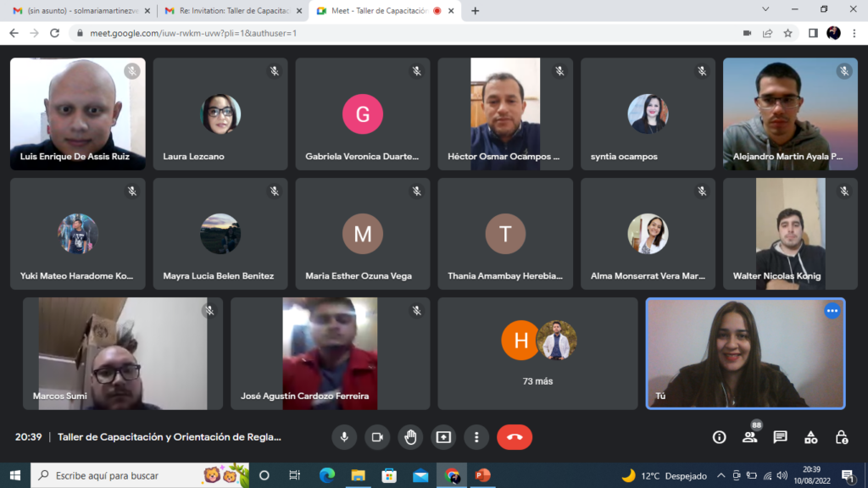
Task: Select Walter Nicolas Konig's video tile
Action: [x=790, y=234]
